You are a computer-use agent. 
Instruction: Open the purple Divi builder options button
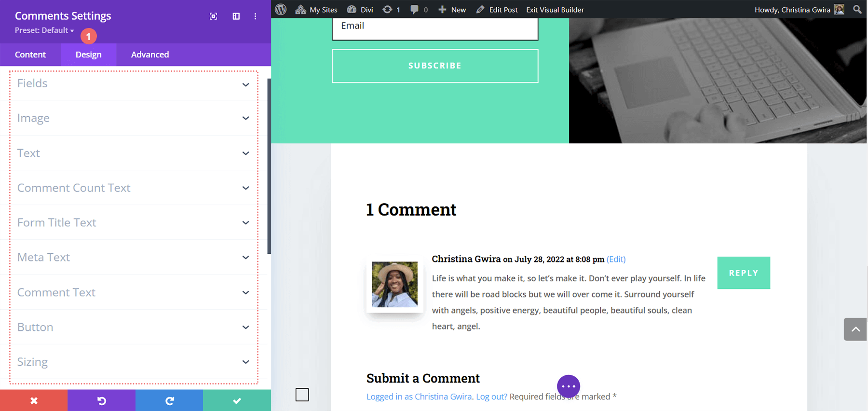(568, 386)
